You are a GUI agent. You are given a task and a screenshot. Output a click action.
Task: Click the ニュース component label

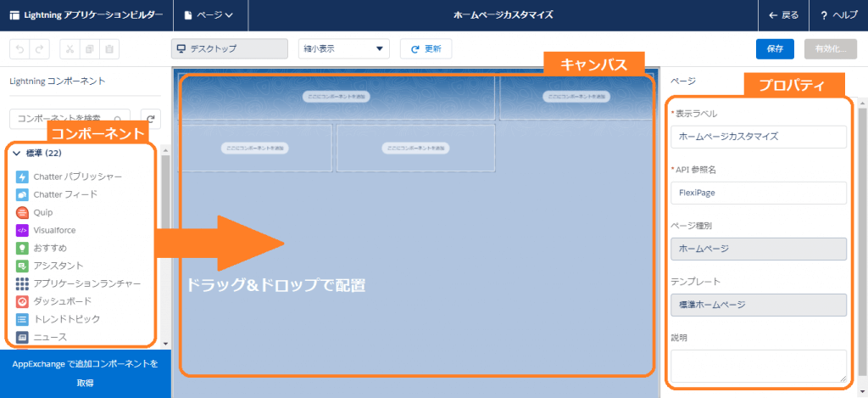[x=50, y=336]
